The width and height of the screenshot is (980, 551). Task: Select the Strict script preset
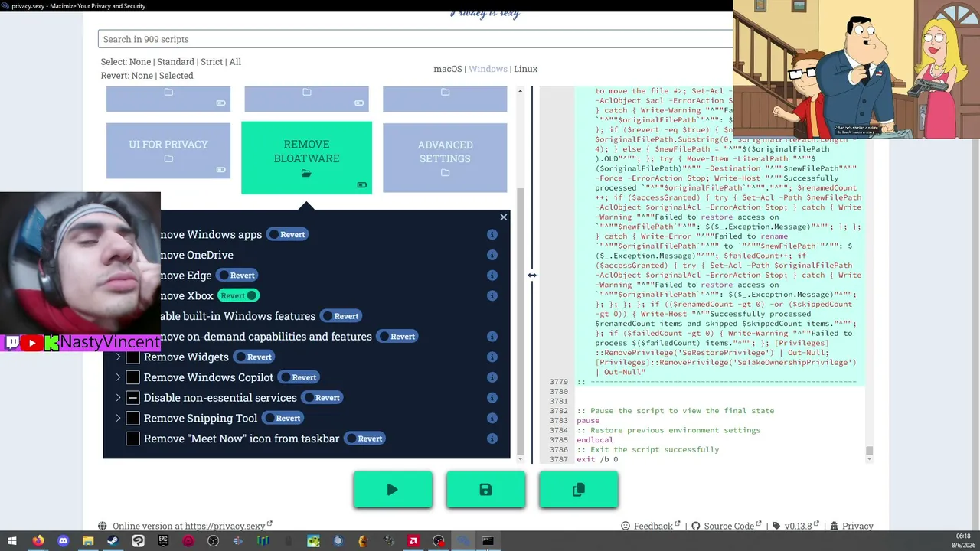pyautogui.click(x=212, y=62)
